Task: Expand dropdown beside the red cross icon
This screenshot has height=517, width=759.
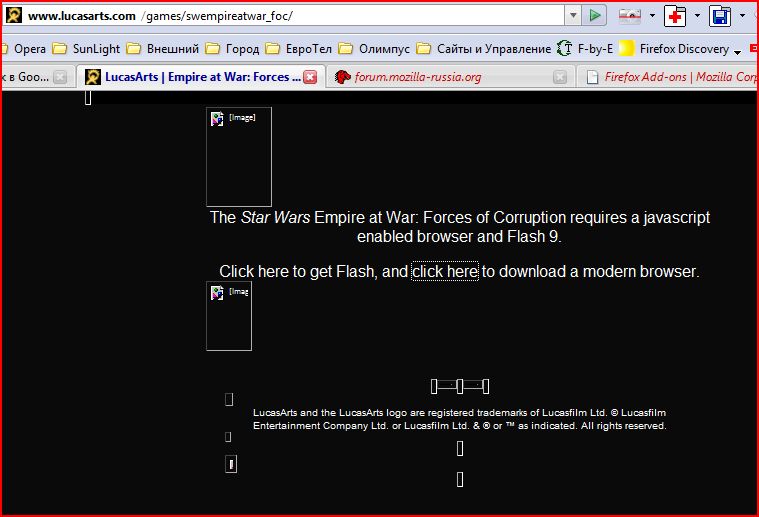Action: coord(697,16)
